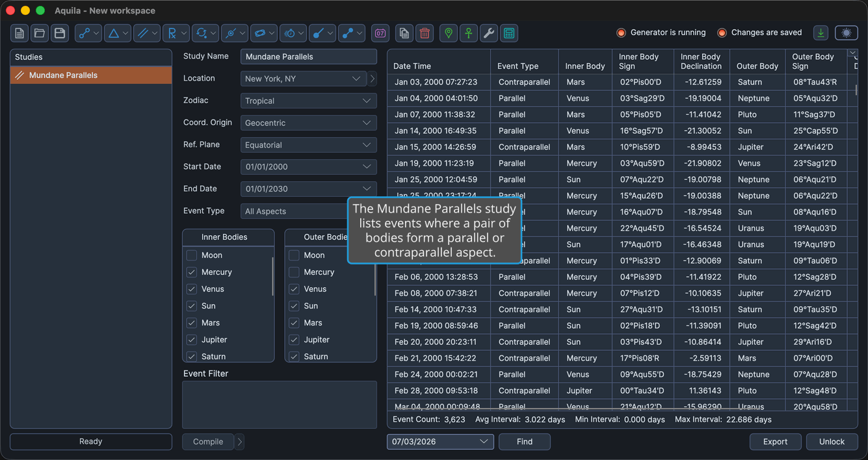Click the Compile button
Image resolution: width=868 pixels, height=460 pixels.
click(x=208, y=442)
